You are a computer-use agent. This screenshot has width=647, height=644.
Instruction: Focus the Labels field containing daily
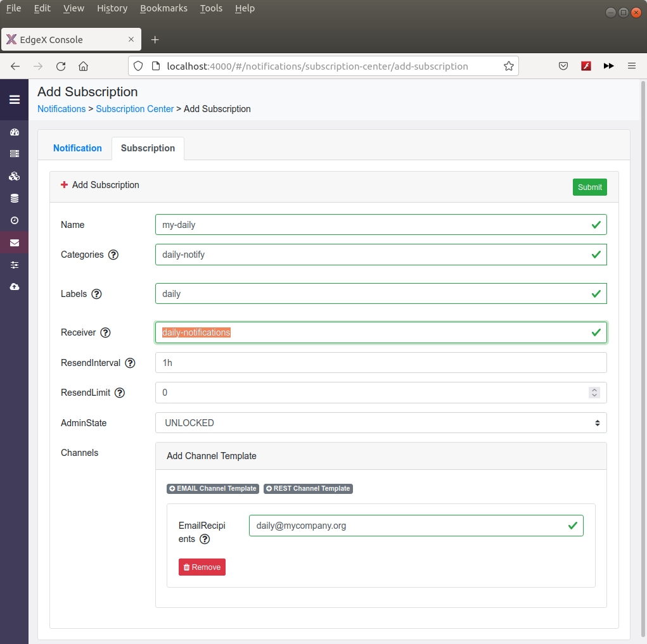381,294
